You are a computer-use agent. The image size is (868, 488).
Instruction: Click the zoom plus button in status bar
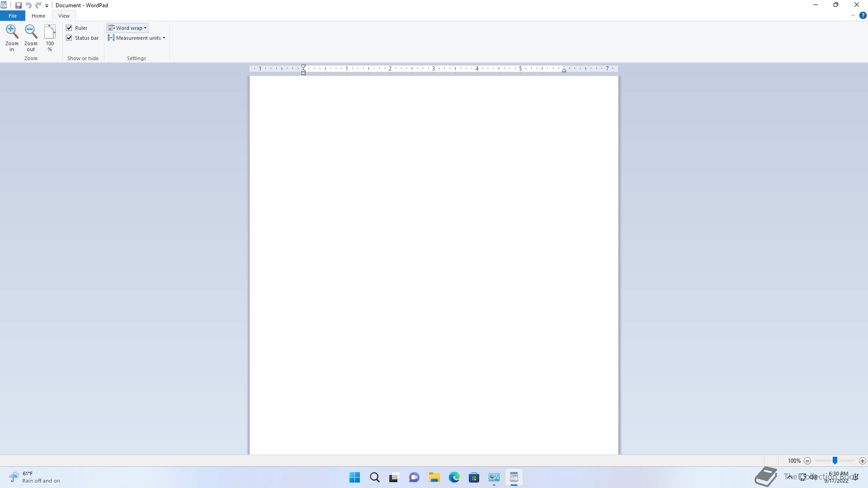click(863, 461)
